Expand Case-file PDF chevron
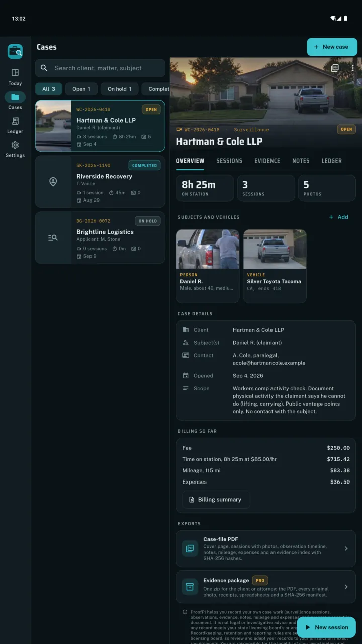The width and height of the screenshot is (362, 644). 346,548
